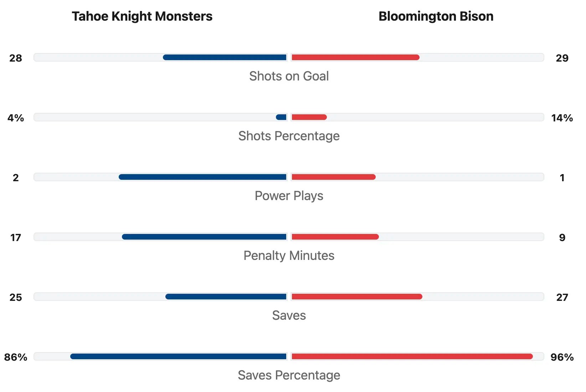Select the Saves Percentage label
Screen dimensions: 586x392
click(289, 375)
